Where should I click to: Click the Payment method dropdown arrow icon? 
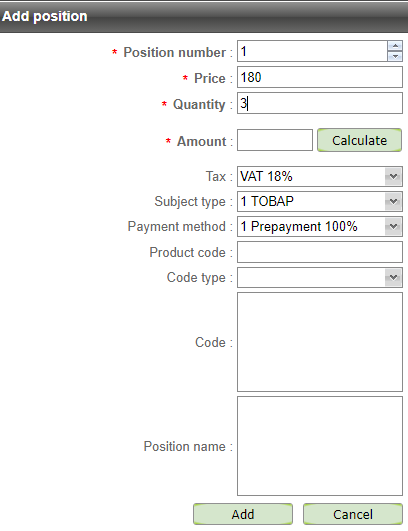(393, 227)
